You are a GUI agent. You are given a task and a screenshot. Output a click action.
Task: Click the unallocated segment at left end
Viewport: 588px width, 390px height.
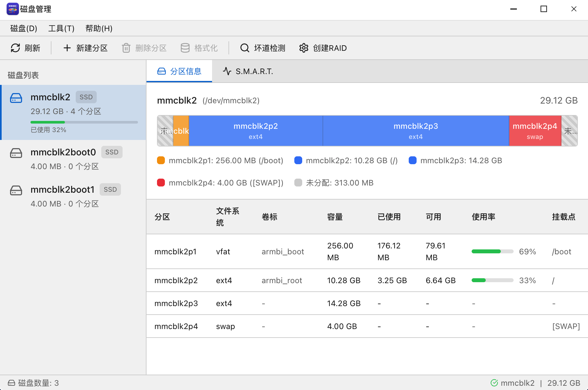(x=165, y=131)
